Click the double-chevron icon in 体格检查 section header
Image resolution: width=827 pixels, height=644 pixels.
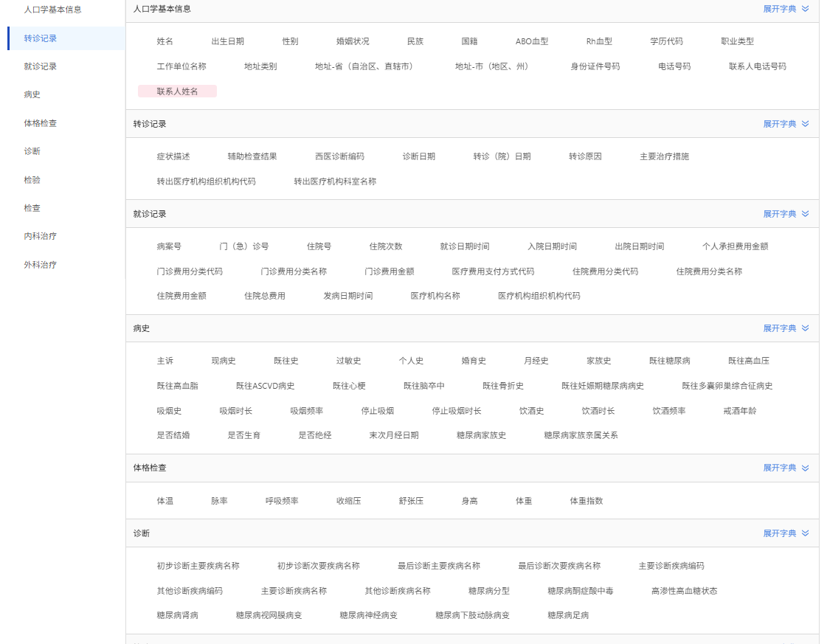tap(805, 468)
